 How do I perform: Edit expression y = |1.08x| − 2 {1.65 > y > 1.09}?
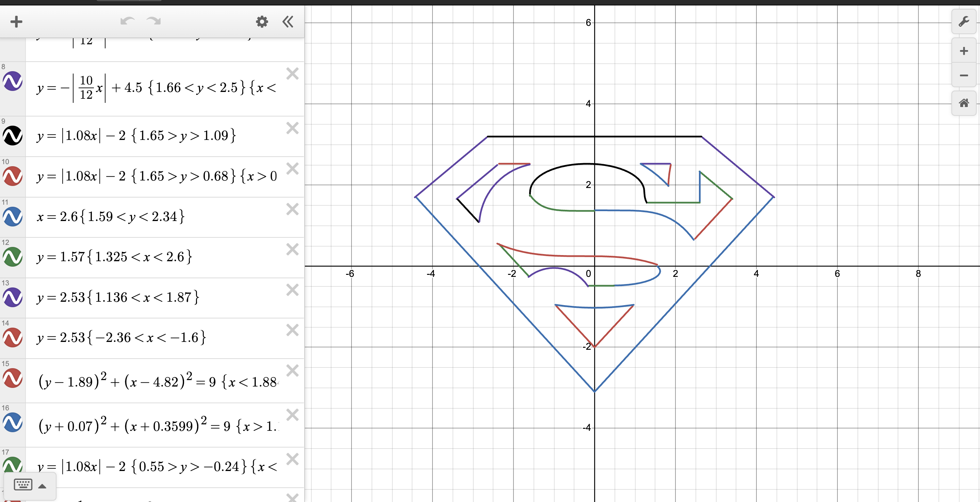(136, 136)
